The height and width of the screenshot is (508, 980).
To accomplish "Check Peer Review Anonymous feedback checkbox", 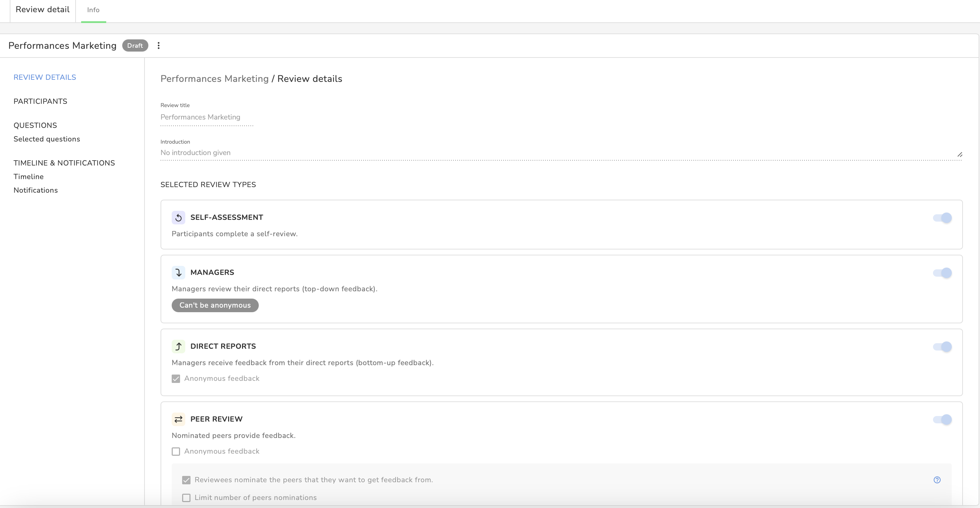I will coord(176,451).
